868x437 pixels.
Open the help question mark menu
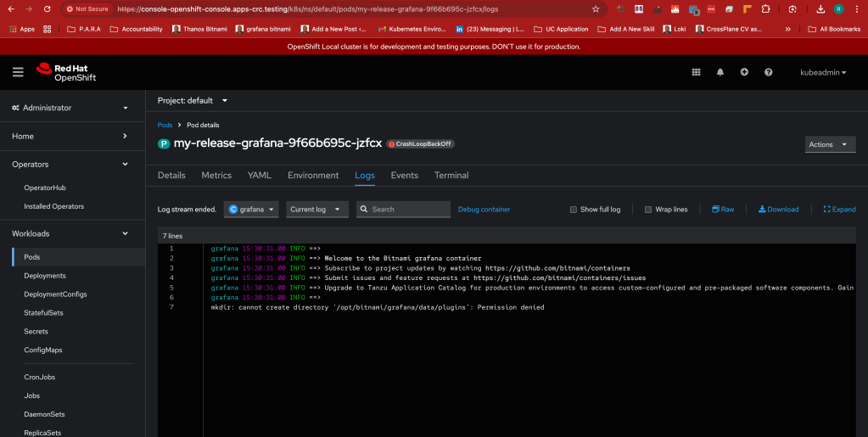769,72
